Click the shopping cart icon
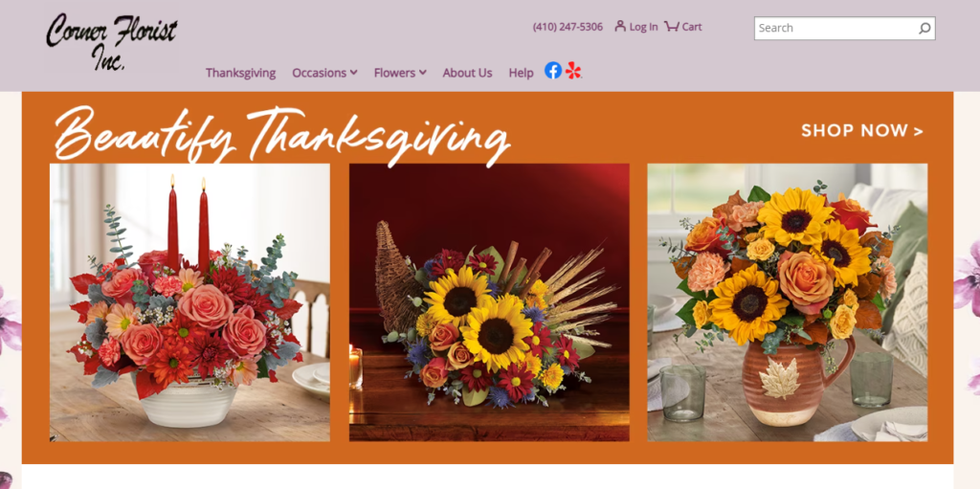The width and height of the screenshot is (980, 489). coord(671,26)
